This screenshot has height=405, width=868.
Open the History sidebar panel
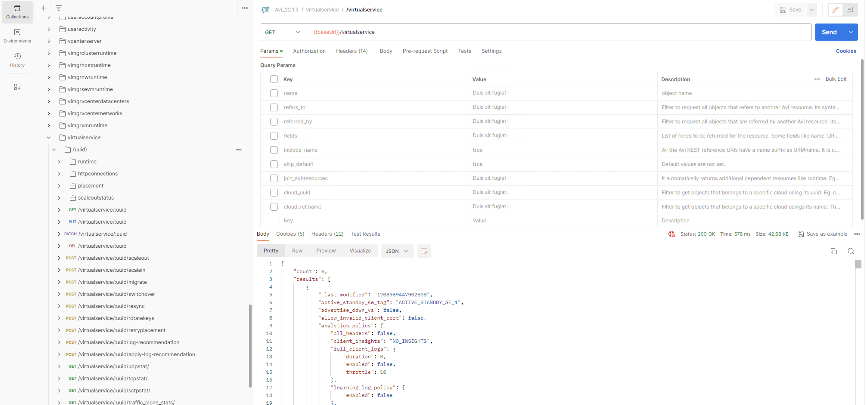(x=17, y=60)
